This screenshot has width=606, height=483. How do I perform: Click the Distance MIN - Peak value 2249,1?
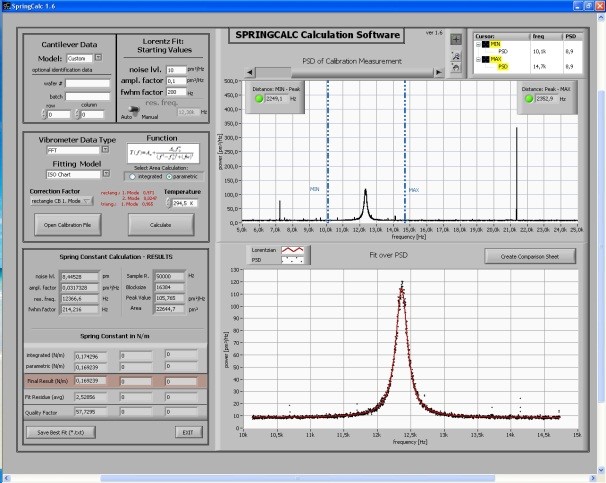(x=276, y=99)
